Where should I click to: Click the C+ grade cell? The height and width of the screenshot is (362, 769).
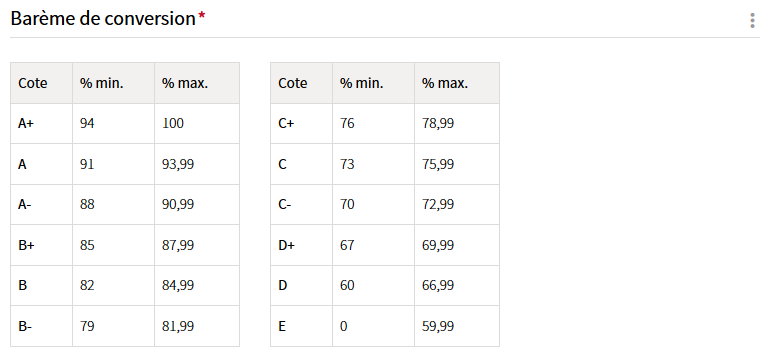point(302,124)
